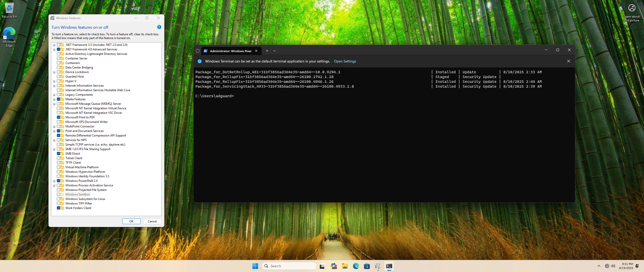Viewport: 644px width, 272px height.
Task: Click the Windows Features taskbar icon
Action: (x=378, y=266)
